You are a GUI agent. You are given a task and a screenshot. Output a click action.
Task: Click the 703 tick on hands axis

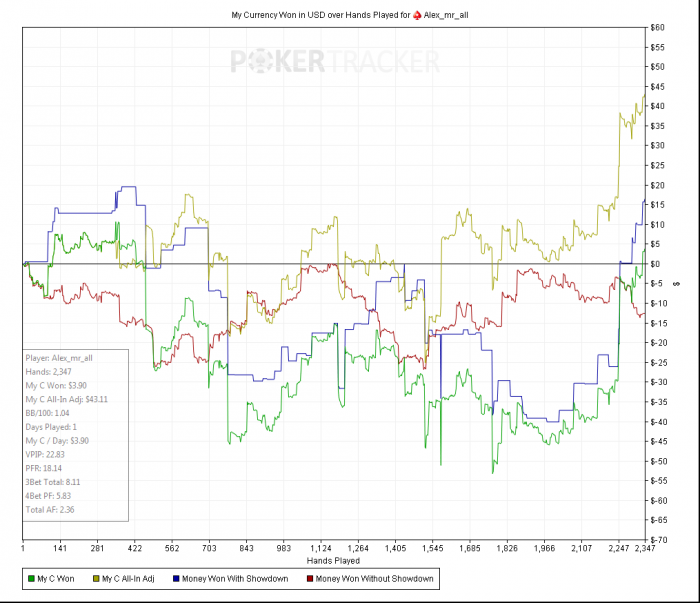click(209, 548)
